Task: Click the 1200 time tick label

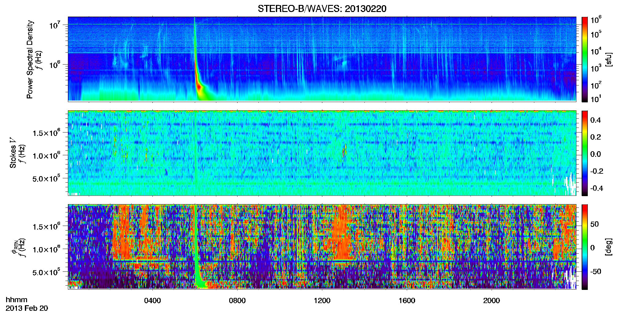Action: (x=322, y=300)
